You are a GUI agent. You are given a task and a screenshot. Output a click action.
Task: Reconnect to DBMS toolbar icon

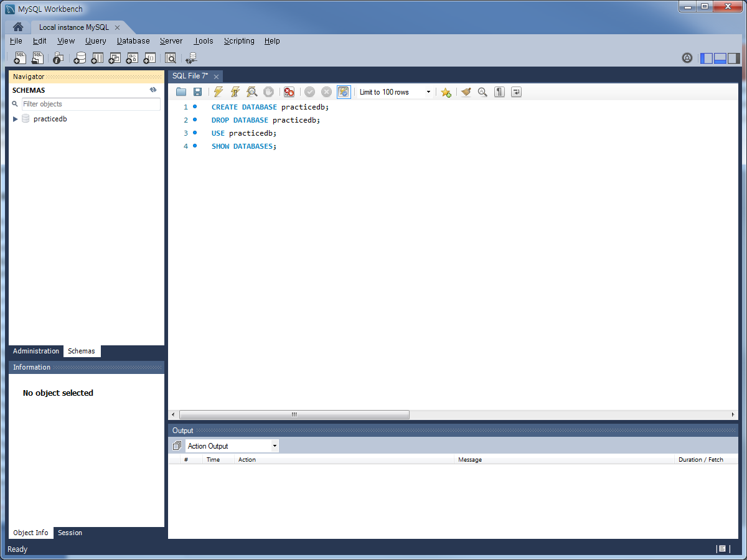191,58
